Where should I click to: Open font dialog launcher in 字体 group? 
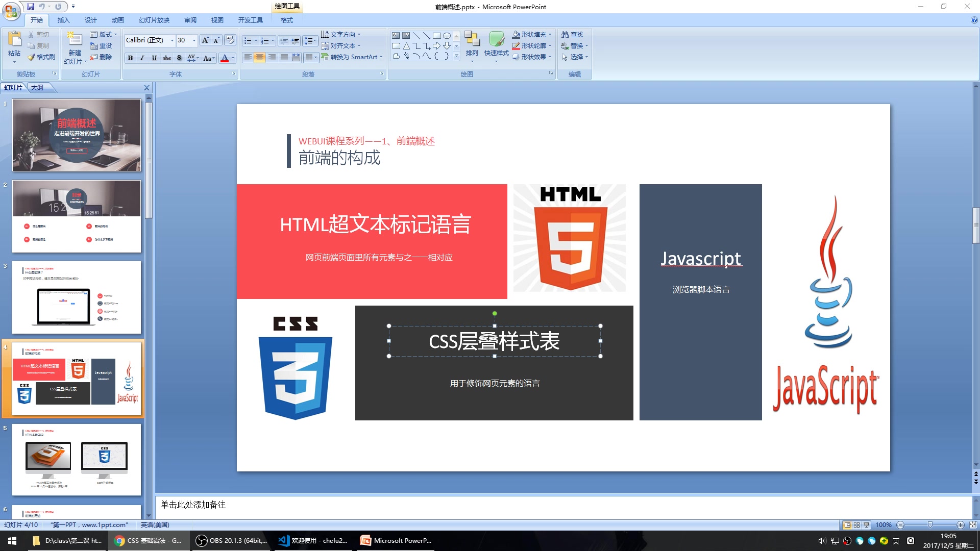(x=234, y=73)
